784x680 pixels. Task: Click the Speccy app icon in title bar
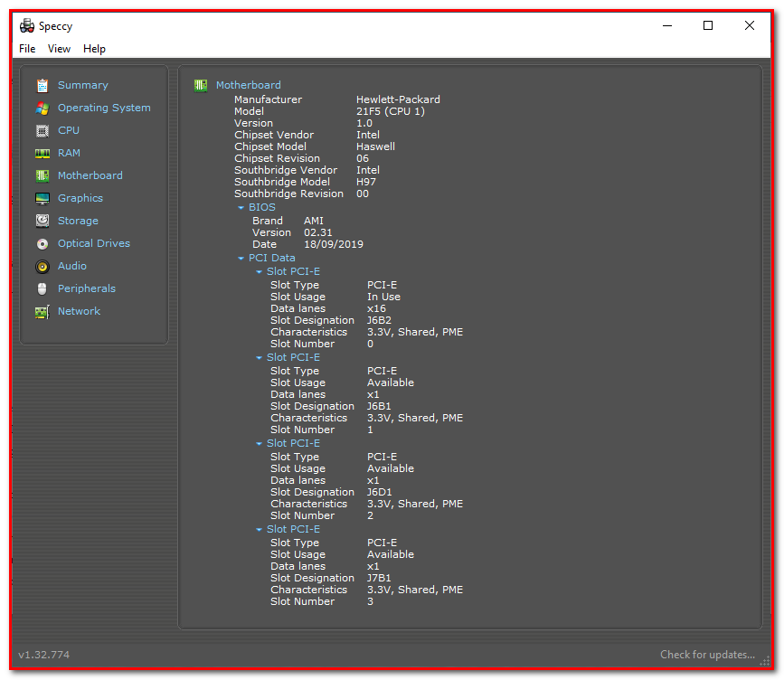point(27,25)
